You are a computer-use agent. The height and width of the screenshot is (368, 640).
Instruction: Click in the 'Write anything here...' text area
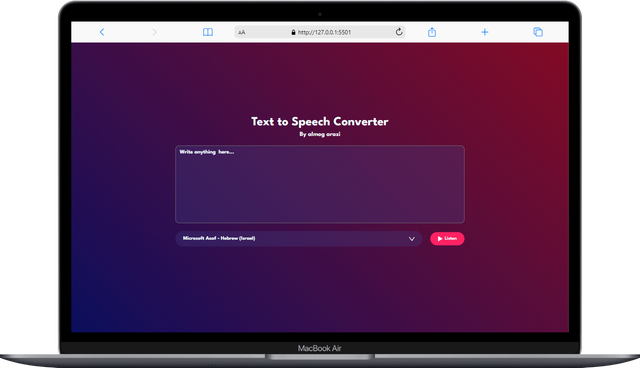point(320,184)
